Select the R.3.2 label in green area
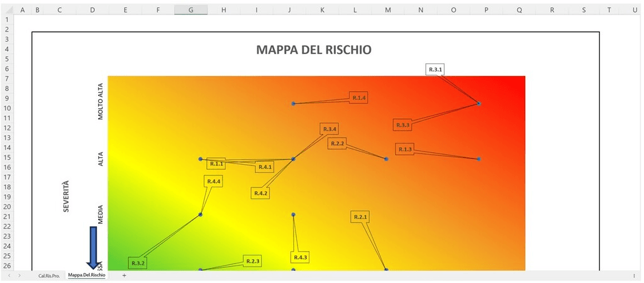644x283 pixels. coord(137,263)
